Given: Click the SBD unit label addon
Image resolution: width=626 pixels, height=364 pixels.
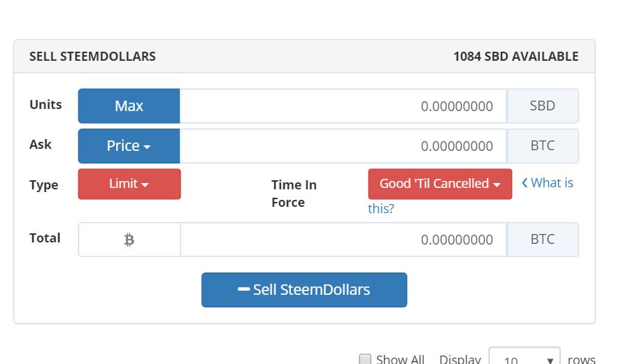Looking at the screenshot, I should (543, 106).
